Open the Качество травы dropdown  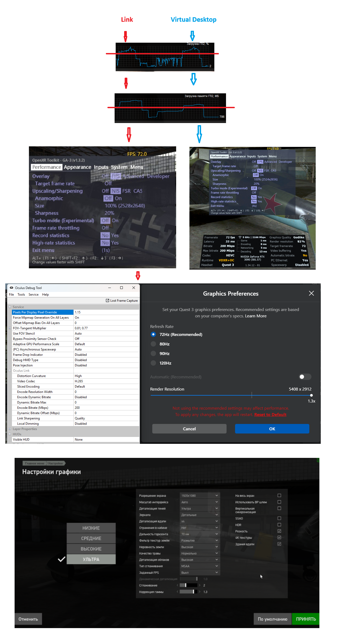click(200, 553)
